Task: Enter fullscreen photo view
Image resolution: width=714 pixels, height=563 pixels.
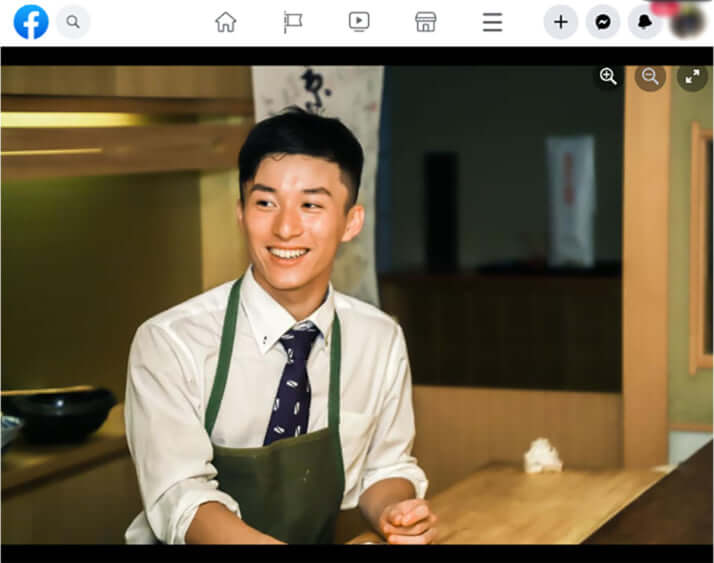Action: coord(692,77)
